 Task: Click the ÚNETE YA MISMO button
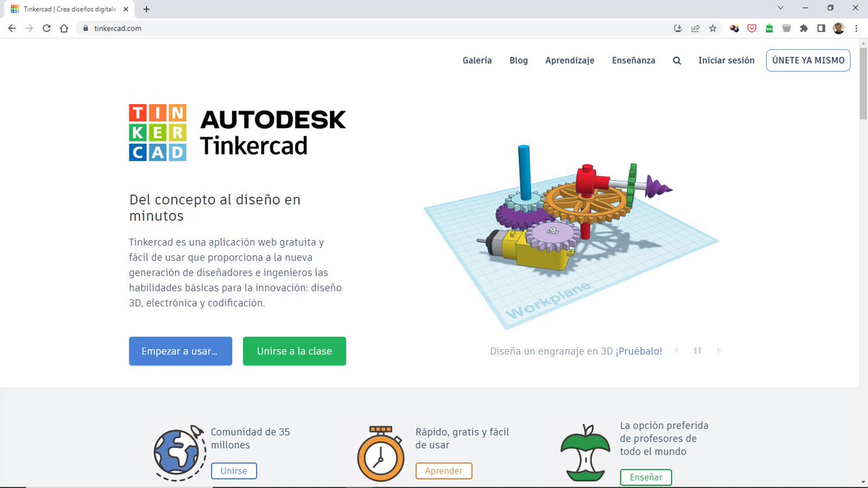click(x=808, y=61)
